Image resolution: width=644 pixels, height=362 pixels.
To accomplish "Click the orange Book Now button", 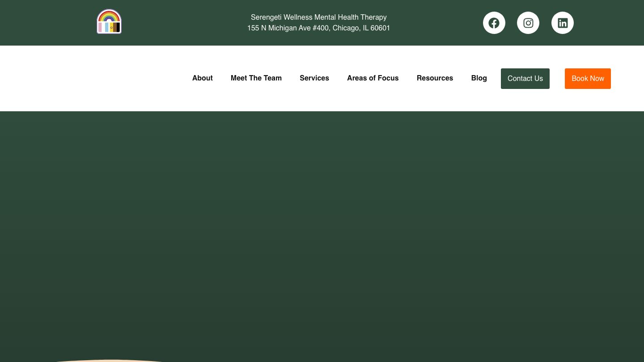I will (587, 79).
